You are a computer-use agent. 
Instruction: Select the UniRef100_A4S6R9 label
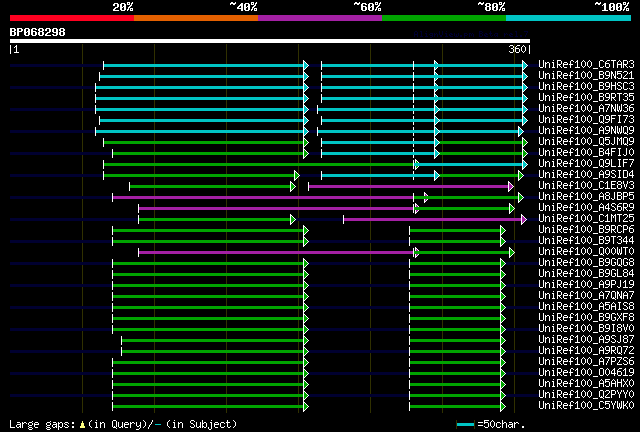pyautogui.click(x=586, y=208)
